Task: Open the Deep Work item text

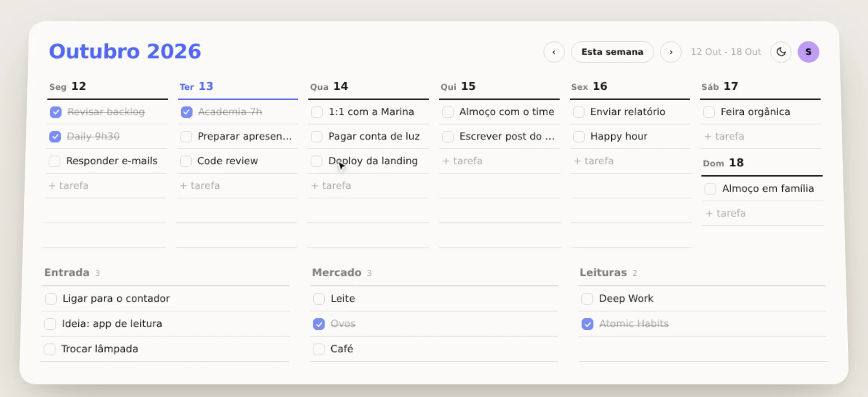Action: pyautogui.click(x=626, y=298)
